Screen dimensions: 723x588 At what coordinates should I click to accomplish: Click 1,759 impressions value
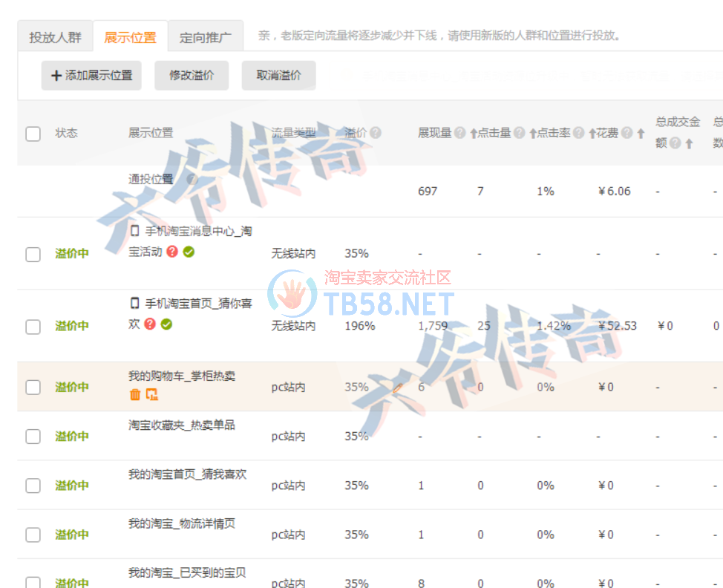point(433,326)
